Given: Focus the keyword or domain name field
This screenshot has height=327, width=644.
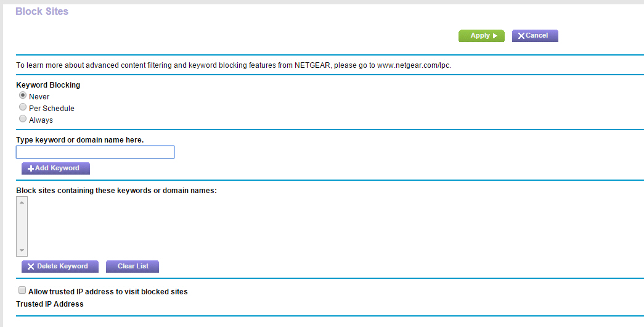Looking at the screenshot, I should pos(95,152).
